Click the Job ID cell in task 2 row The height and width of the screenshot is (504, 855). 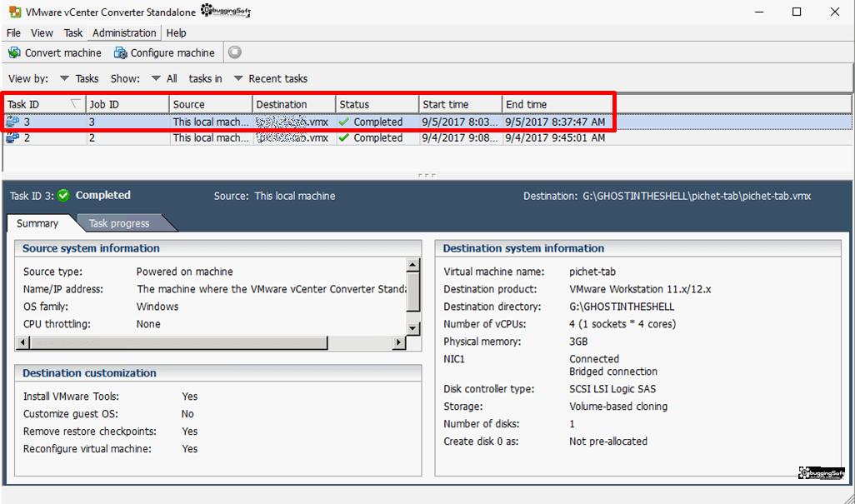tap(127, 137)
